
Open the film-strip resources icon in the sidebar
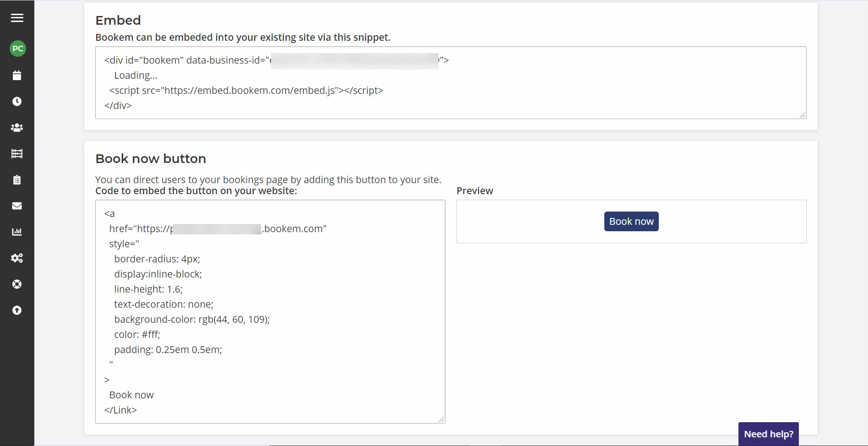17,154
